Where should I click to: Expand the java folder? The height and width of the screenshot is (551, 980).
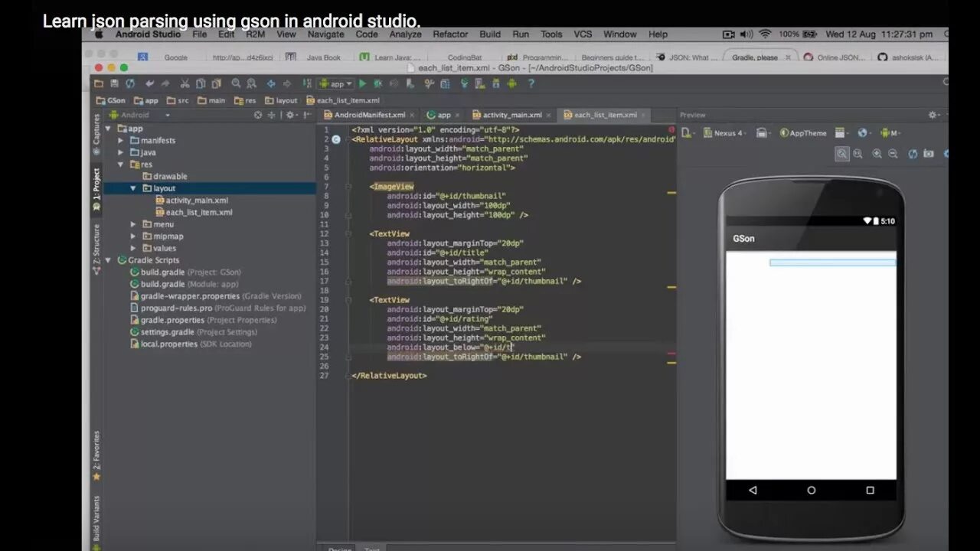pyautogui.click(x=120, y=152)
